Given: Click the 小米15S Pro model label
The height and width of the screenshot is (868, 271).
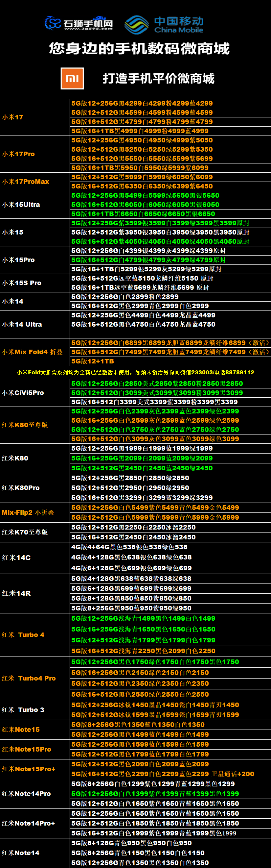Looking at the screenshot, I should coord(22,283).
